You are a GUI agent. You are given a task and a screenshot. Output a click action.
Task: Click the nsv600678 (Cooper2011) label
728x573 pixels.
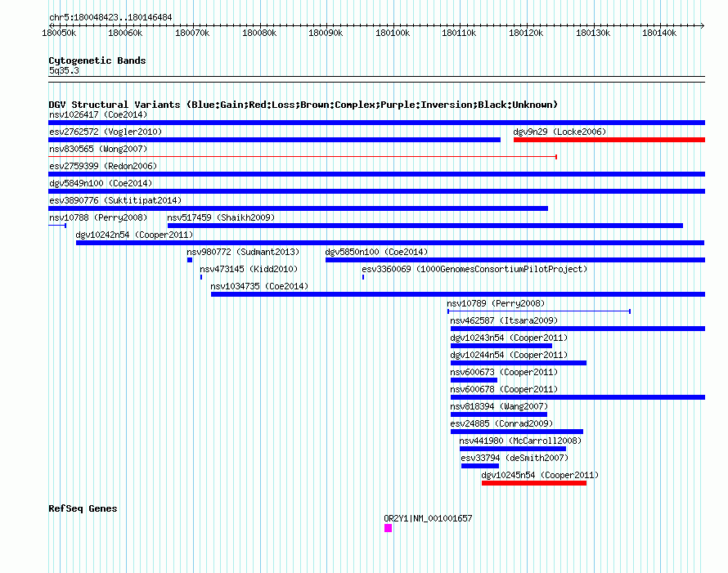coord(504,389)
